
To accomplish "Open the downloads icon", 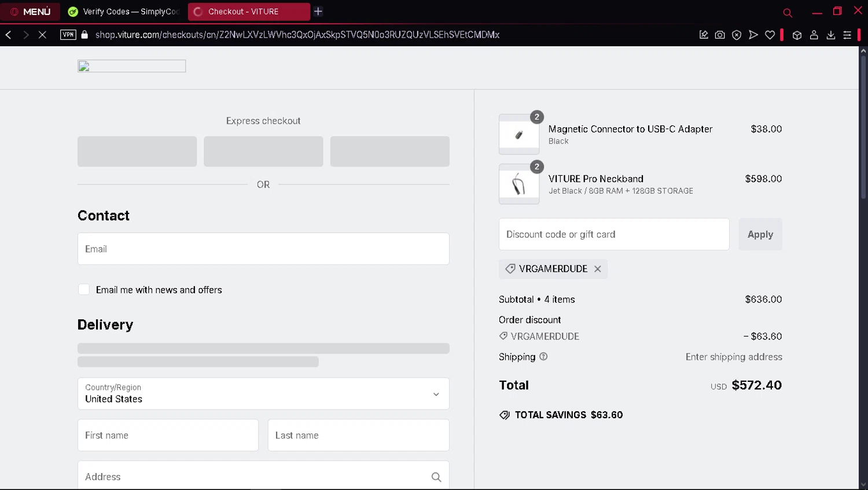I will pos(830,35).
